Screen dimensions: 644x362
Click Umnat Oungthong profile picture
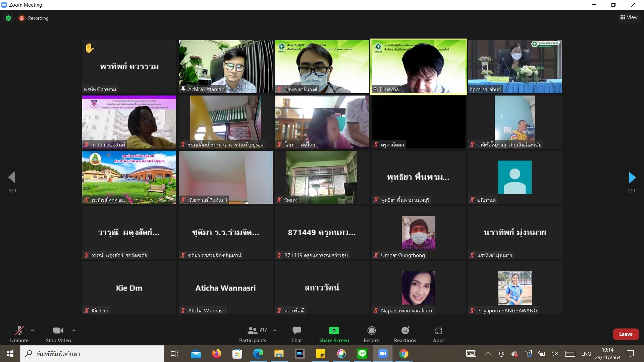pyautogui.click(x=419, y=233)
